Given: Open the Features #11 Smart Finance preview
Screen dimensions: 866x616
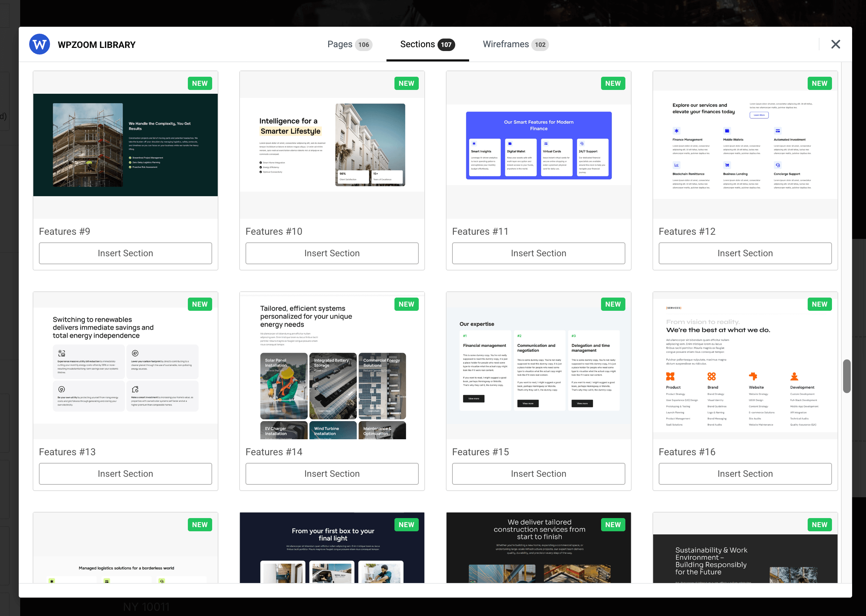Looking at the screenshot, I should (x=538, y=145).
